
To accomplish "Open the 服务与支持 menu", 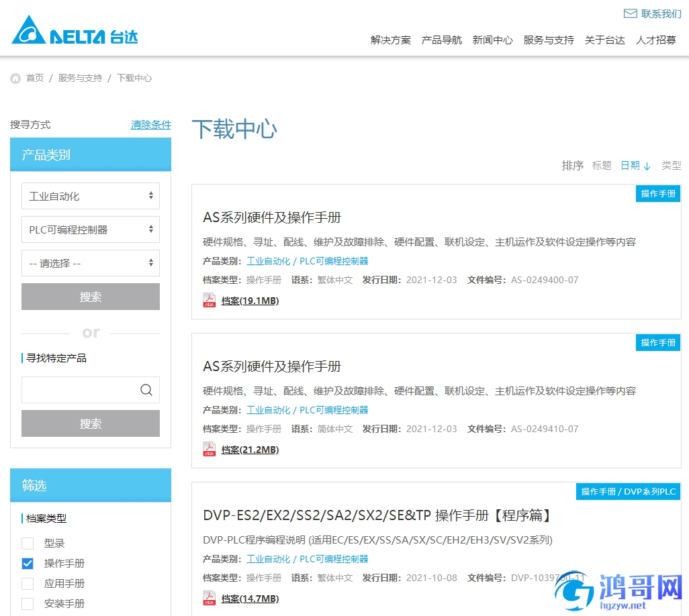I will tap(549, 40).
